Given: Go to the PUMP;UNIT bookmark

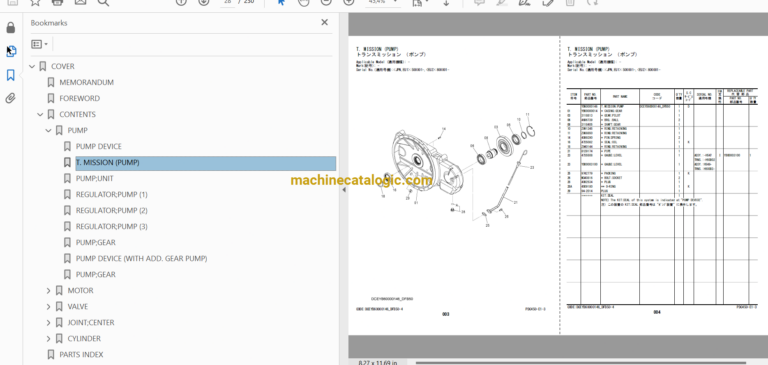Looking at the screenshot, I should [x=95, y=179].
